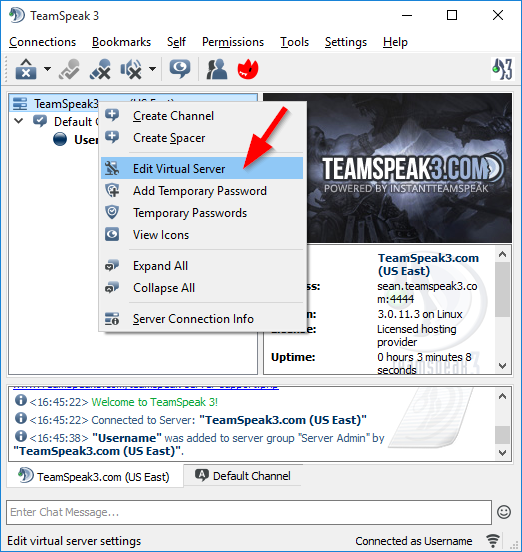Click the 'Uptime:' label in the server info
The width and height of the screenshot is (522, 552).
tap(293, 357)
